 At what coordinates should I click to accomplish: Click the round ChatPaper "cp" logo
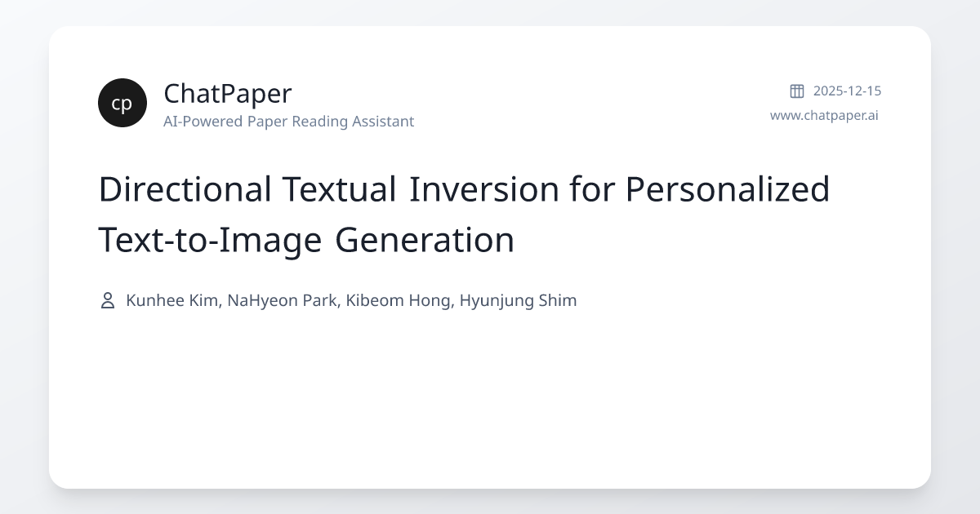(122, 103)
